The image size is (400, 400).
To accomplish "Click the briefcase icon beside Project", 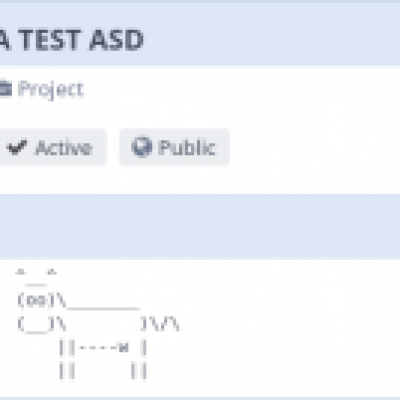I will (x=5, y=89).
